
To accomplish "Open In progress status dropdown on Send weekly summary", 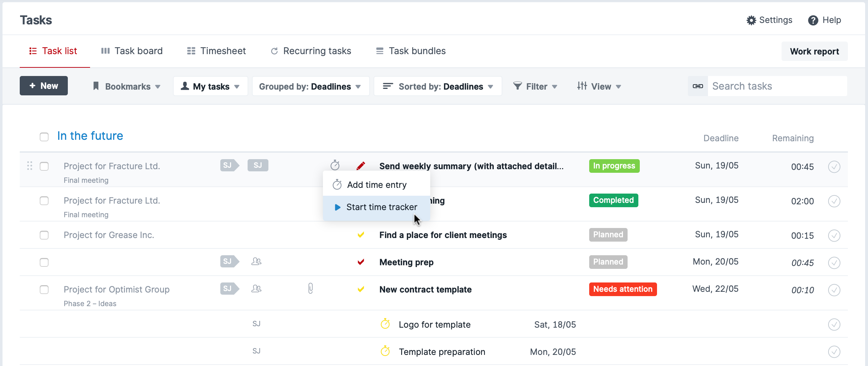I will 614,166.
